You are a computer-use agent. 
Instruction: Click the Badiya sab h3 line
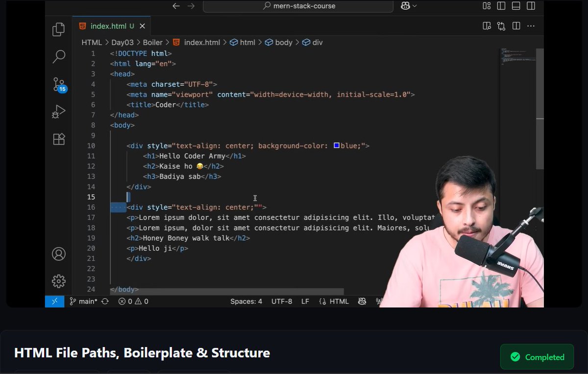tap(182, 177)
